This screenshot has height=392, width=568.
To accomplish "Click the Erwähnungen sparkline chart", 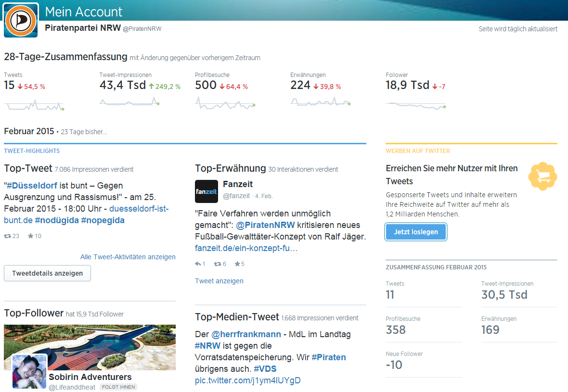I will tap(321, 102).
